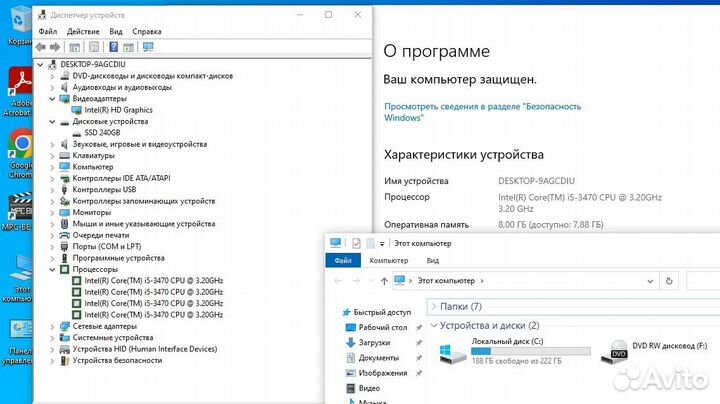Open Pictures folder in Explorer sidebar

point(382,373)
